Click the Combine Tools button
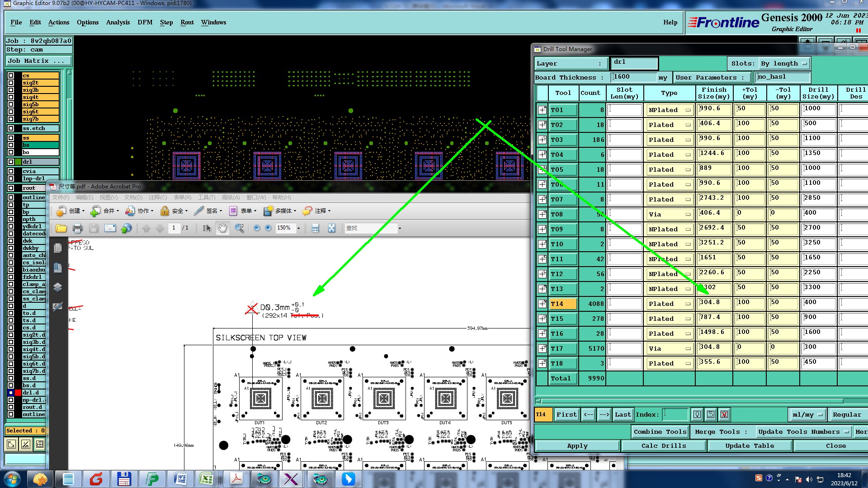Screen dimensions: 868x488 [x=660, y=432]
